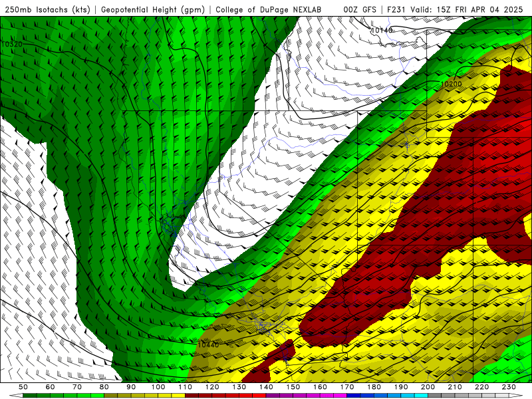Click the '250mb Isotachs (kts)' title text
This screenshot has width=532, height=399.
[x=47, y=9]
